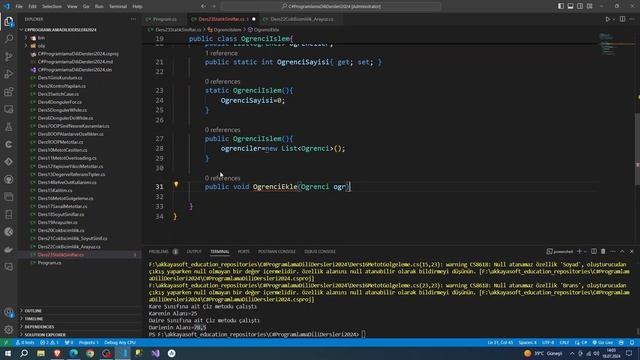Expand the bin folder
The width and height of the screenshot is (640, 360).
41,38
